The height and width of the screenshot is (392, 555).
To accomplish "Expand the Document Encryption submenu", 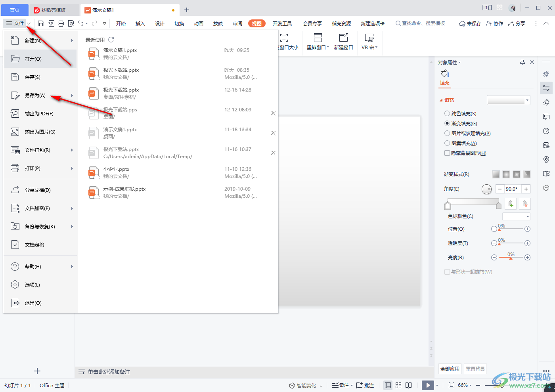I will click(72, 208).
